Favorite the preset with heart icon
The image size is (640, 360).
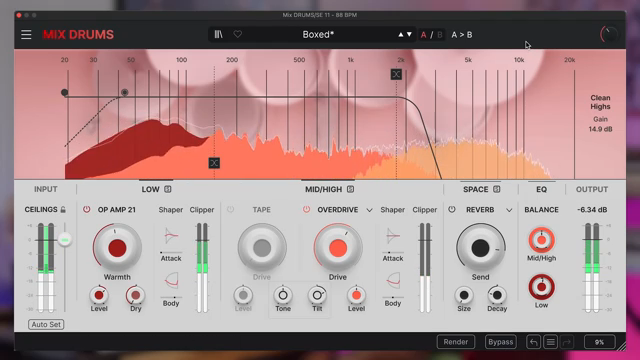click(238, 35)
